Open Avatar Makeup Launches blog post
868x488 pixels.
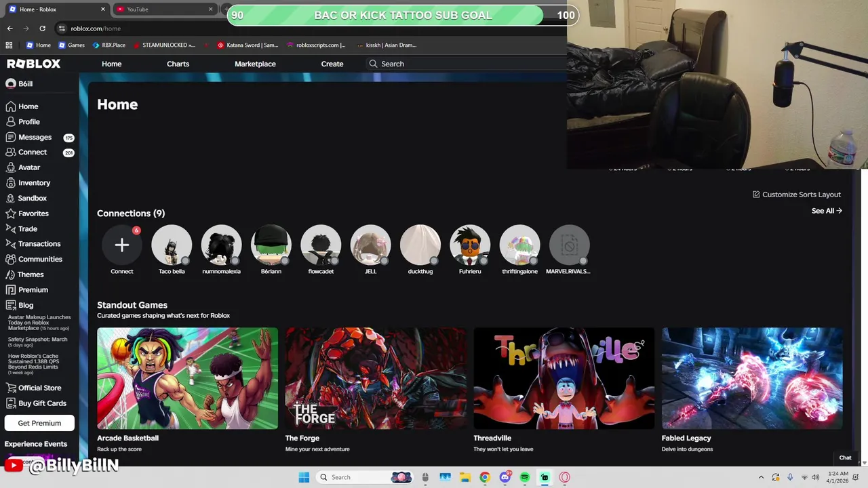[39, 323]
